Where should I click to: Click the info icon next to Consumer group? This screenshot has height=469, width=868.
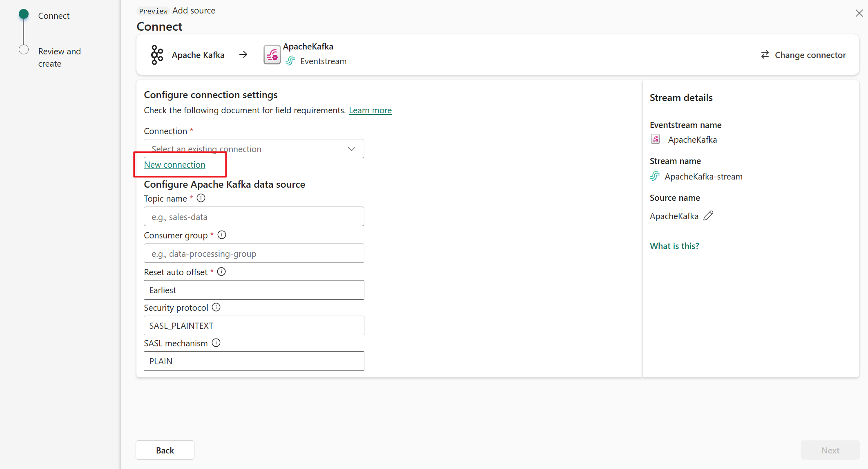point(221,235)
